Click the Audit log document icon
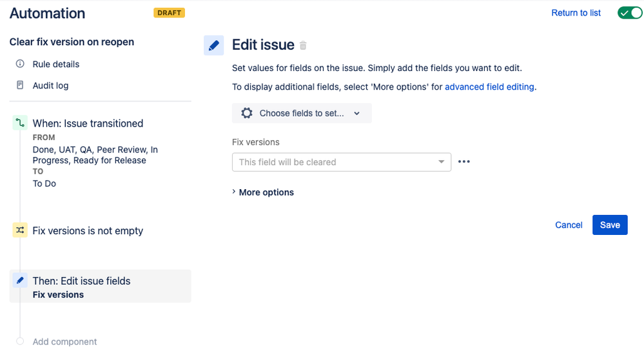644x355 pixels. tap(20, 85)
